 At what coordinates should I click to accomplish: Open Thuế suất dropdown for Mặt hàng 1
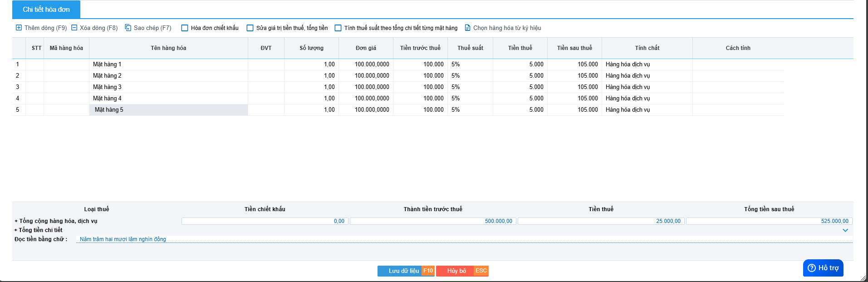(x=470, y=64)
